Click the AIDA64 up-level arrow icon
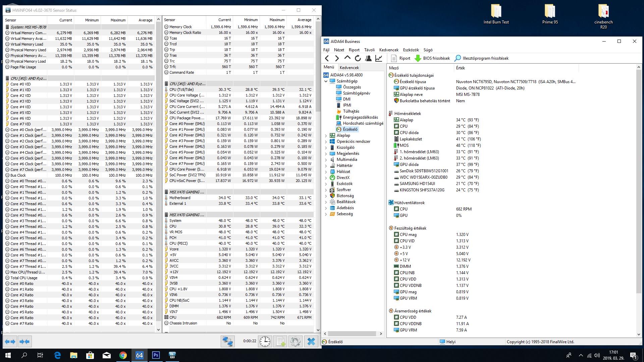 pos(347,58)
